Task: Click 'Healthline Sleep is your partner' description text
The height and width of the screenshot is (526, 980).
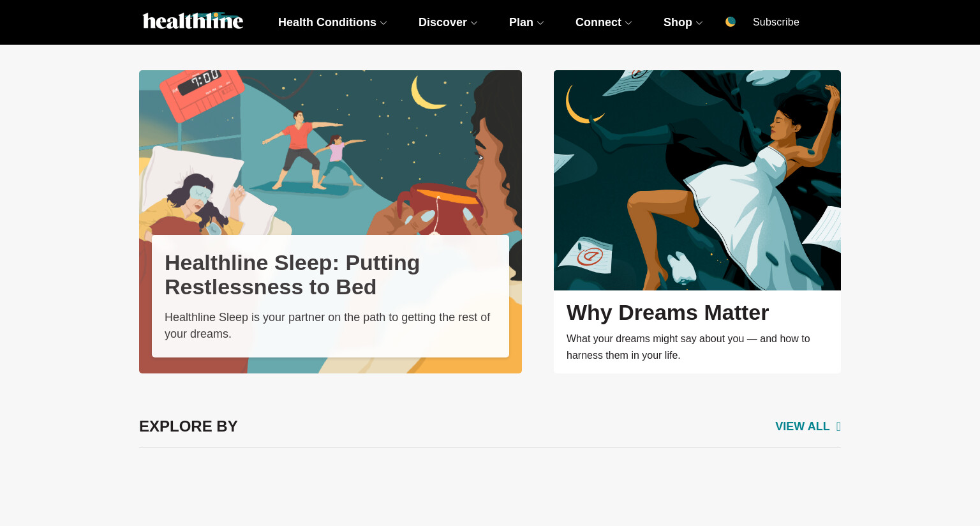Action: click(x=327, y=326)
